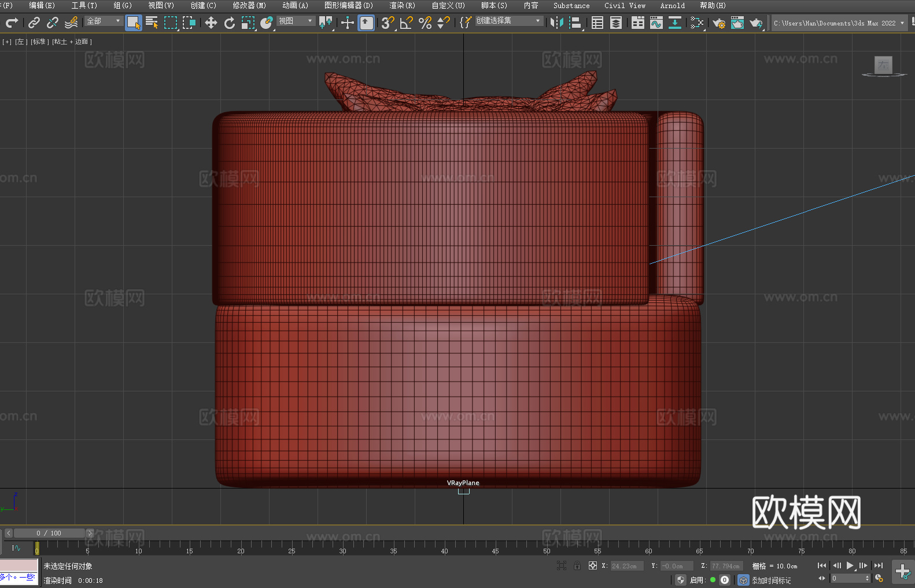Click the current frame number field
Screen dimensions: 915x588
click(847, 579)
